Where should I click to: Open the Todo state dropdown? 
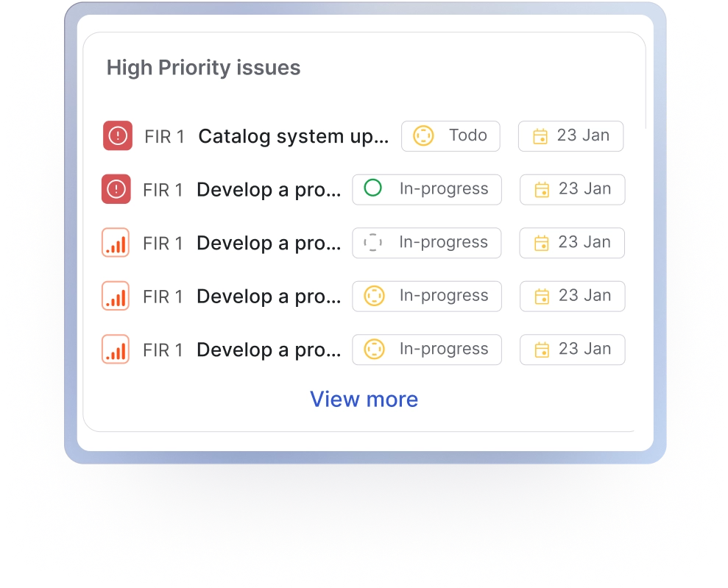[x=450, y=136]
